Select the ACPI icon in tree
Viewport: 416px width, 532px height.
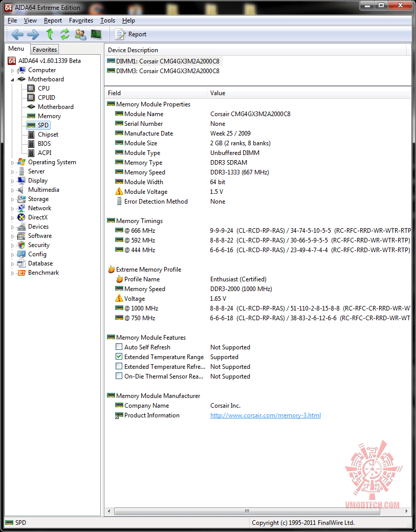[31, 153]
